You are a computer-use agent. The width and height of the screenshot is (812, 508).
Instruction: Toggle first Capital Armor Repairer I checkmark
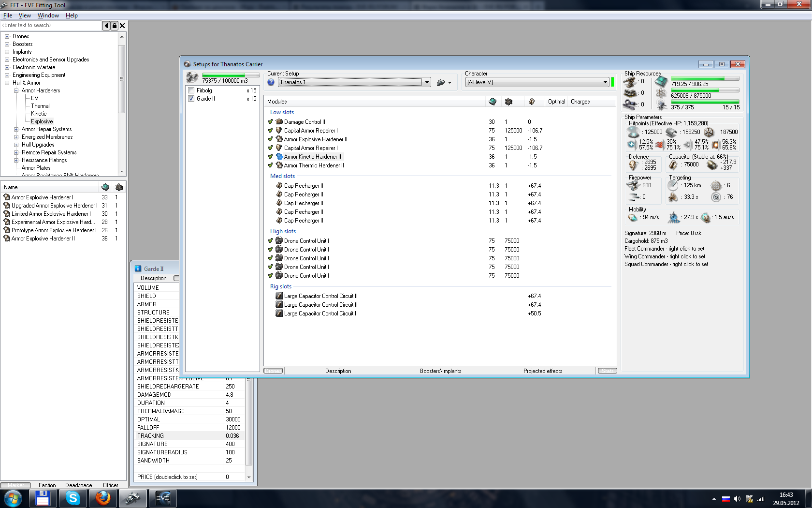[x=270, y=131]
